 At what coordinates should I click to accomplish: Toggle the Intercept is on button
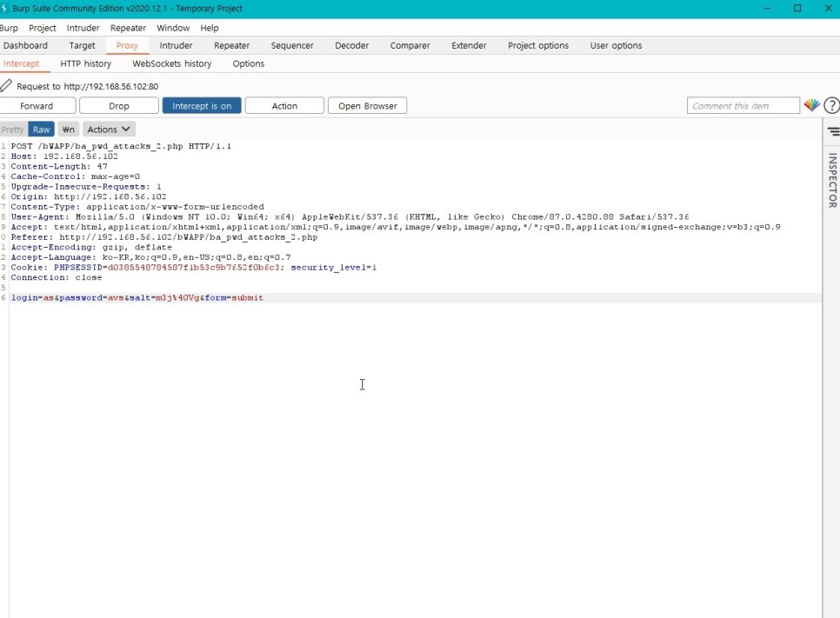202,105
